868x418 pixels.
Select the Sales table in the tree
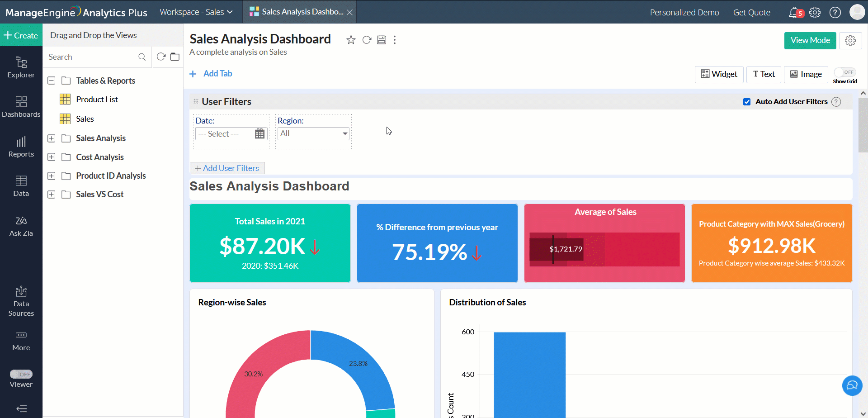(x=85, y=119)
